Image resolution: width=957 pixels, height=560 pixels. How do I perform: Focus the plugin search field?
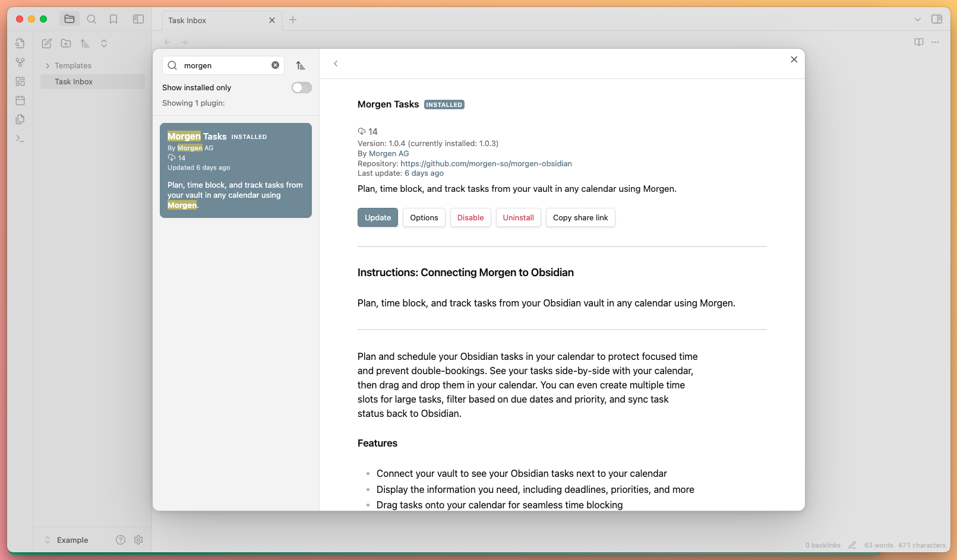pyautogui.click(x=223, y=65)
